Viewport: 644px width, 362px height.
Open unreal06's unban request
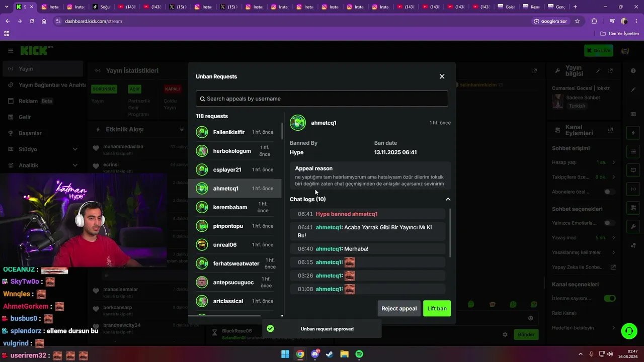[x=234, y=245]
